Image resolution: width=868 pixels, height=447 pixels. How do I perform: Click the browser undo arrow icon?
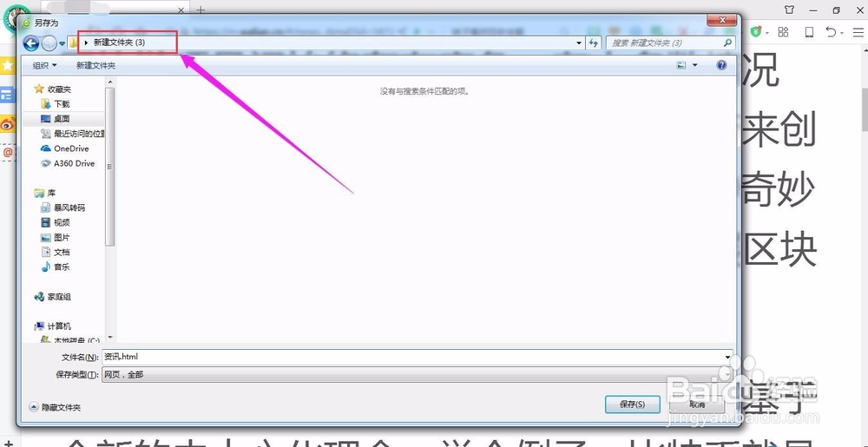[x=831, y=32]
